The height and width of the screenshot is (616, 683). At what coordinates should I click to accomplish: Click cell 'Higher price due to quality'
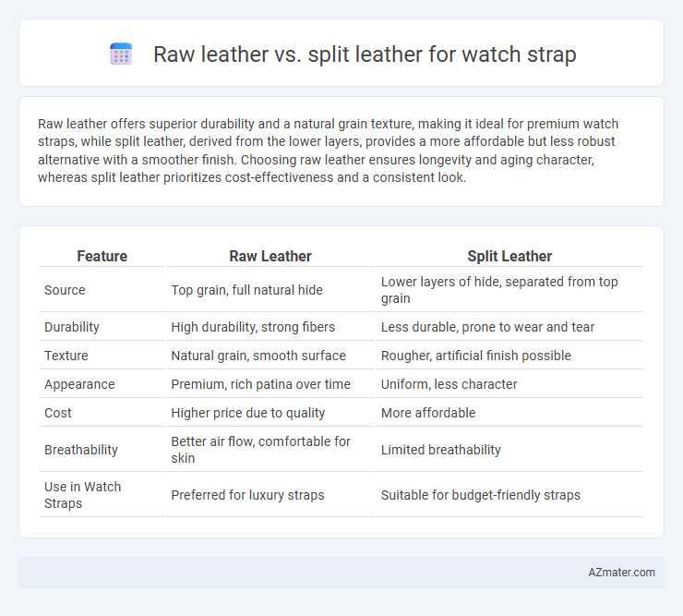click(x=248, y=413)
